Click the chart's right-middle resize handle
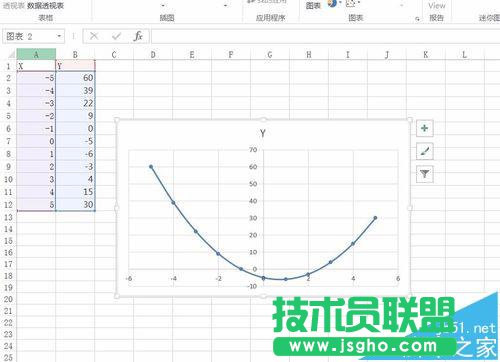This screenshot has width=500, height=362. point(410,208)
